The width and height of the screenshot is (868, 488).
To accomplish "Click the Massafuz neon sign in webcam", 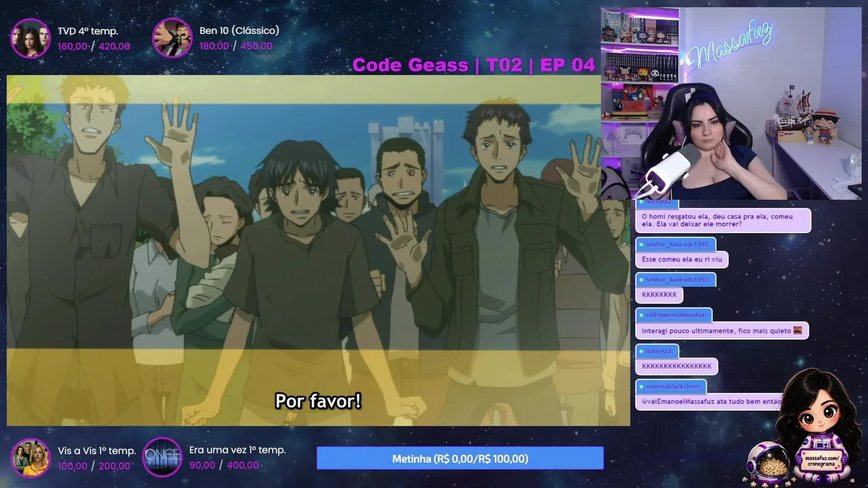I will point(730,43).
